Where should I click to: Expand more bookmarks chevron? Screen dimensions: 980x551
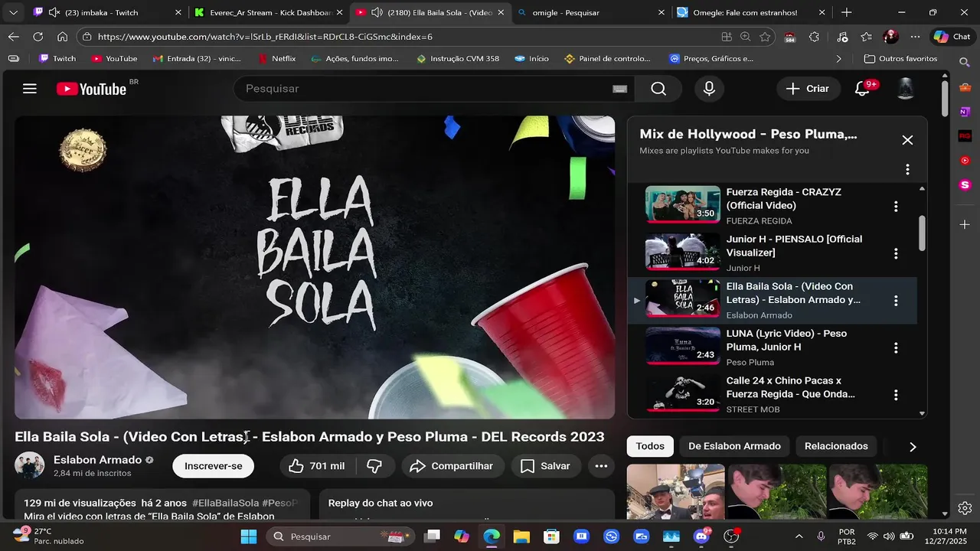[838, 59]
